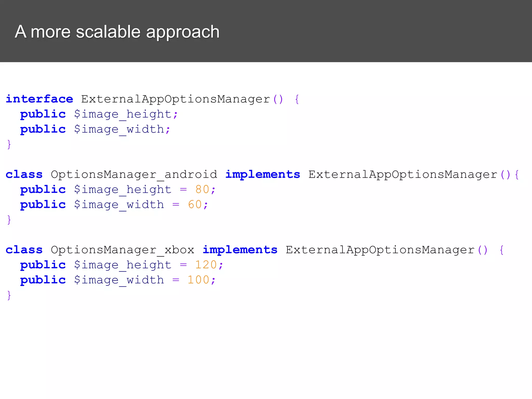
Task: Click '$image_height;' in the interface block
Action: pyautogui.click(x=126, y=115)
